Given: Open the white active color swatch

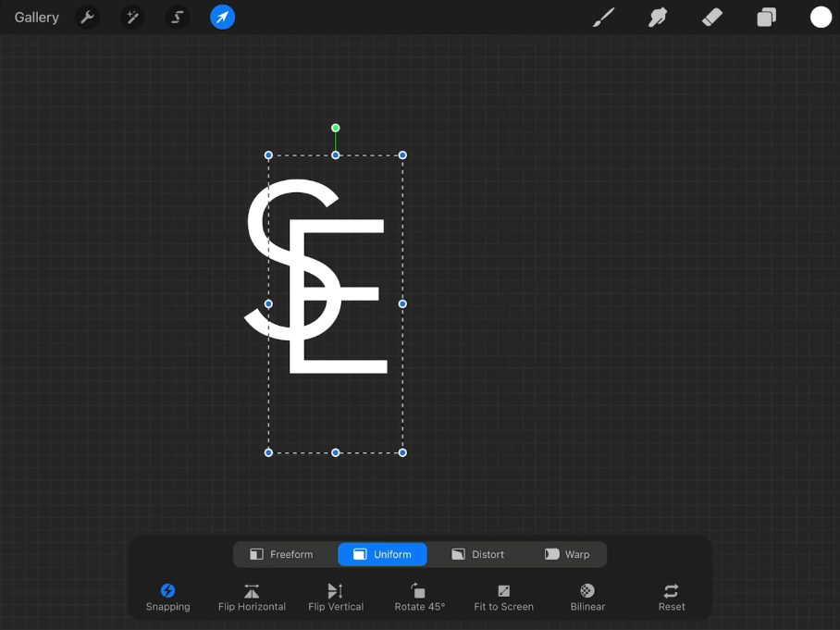Looking at the screenshot, I should tap(821, 18).
